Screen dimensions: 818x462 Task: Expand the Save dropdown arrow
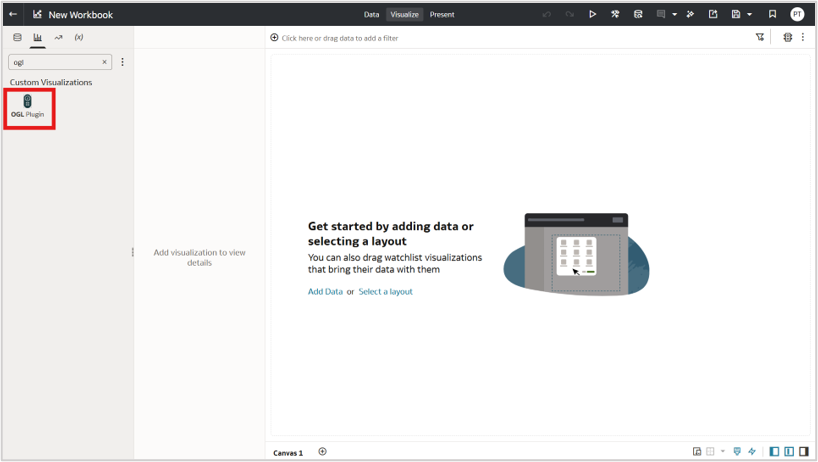pos(750,15)
